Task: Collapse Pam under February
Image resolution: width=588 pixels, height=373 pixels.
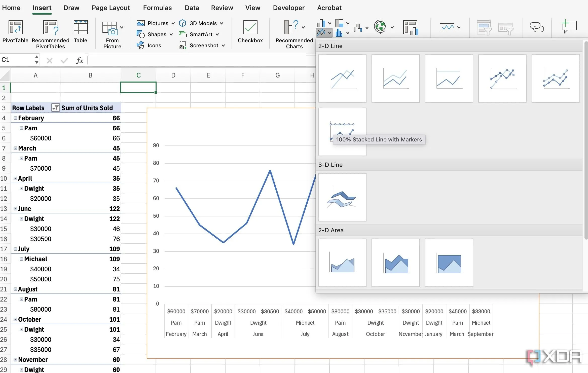Action: click(21, 128)
